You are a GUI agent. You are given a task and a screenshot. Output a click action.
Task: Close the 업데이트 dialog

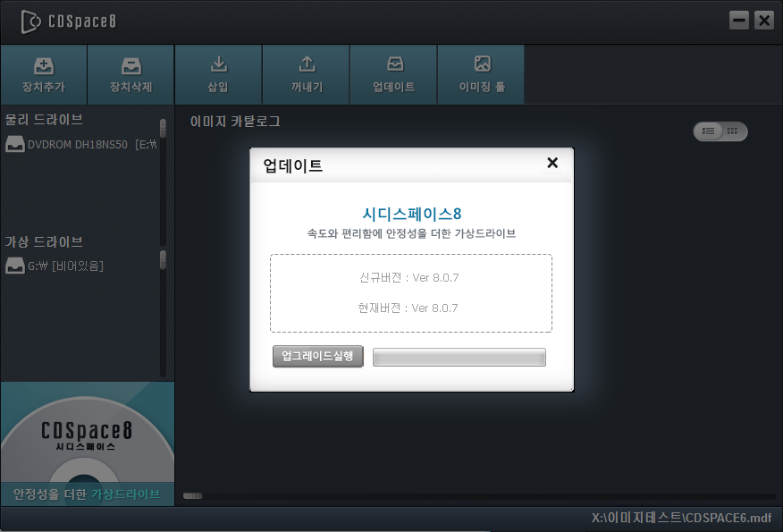(x=552, y=163)
